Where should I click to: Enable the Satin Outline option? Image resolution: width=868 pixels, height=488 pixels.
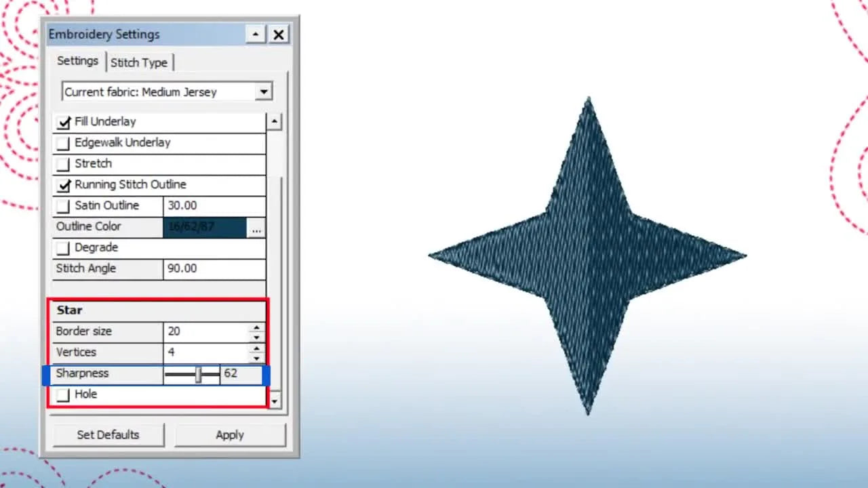click(62, 205)
